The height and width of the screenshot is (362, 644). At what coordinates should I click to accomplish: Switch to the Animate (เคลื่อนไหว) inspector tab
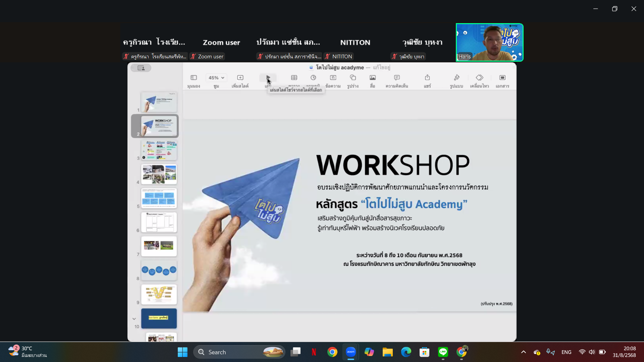[480, 78]
